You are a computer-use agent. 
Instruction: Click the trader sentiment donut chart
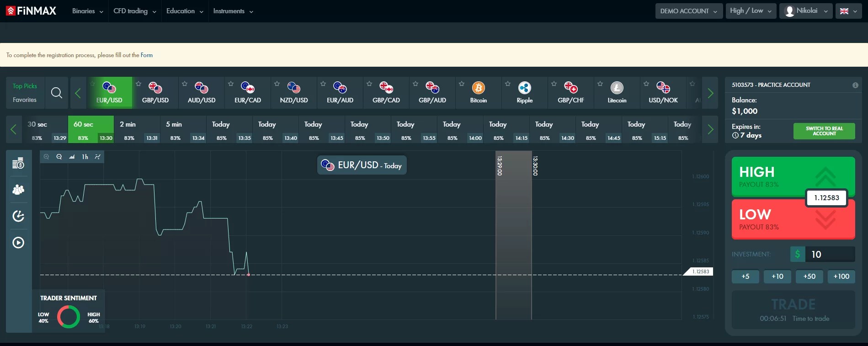[x=69, y=317]
